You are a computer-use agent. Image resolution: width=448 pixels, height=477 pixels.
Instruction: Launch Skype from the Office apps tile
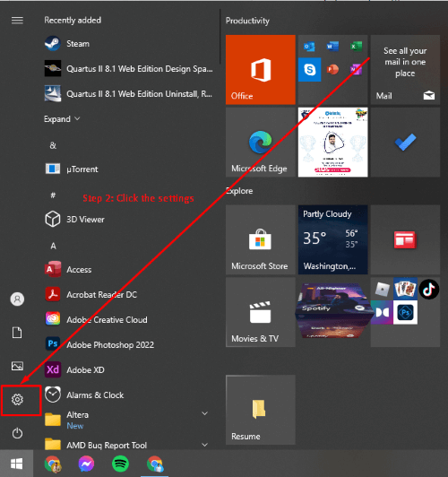(309, 70)
